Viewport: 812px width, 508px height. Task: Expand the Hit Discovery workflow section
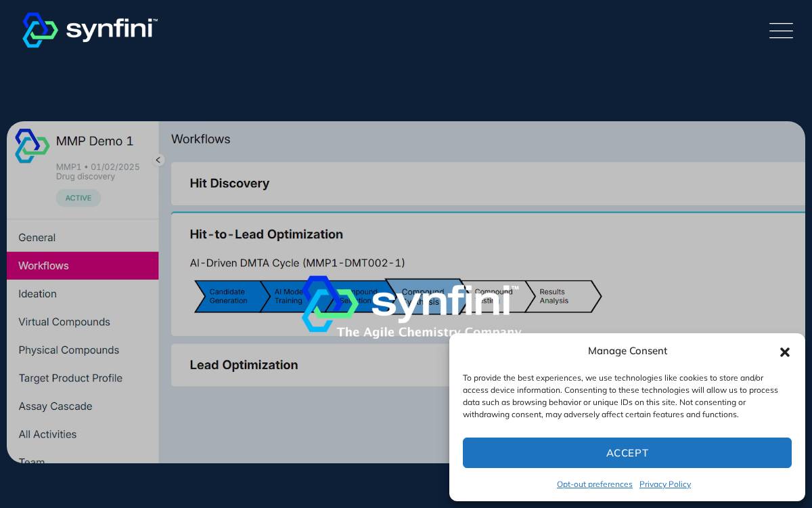pyautogui.click(x=488, y=184)
